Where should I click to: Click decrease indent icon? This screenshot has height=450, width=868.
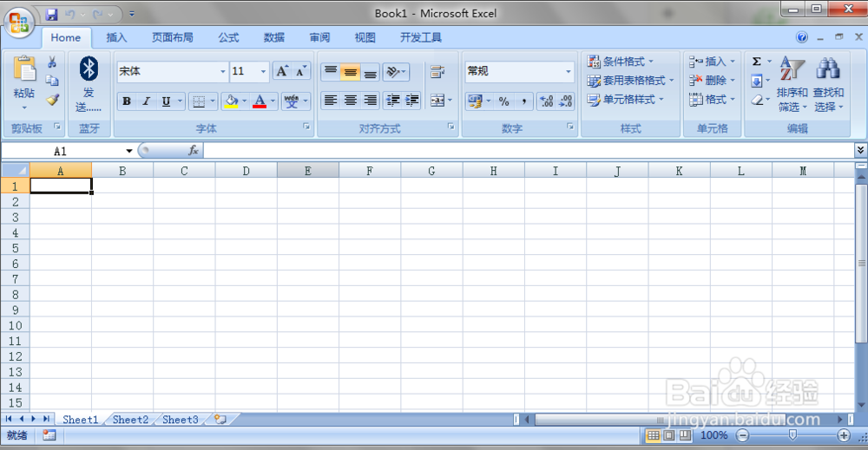(393, 100)
